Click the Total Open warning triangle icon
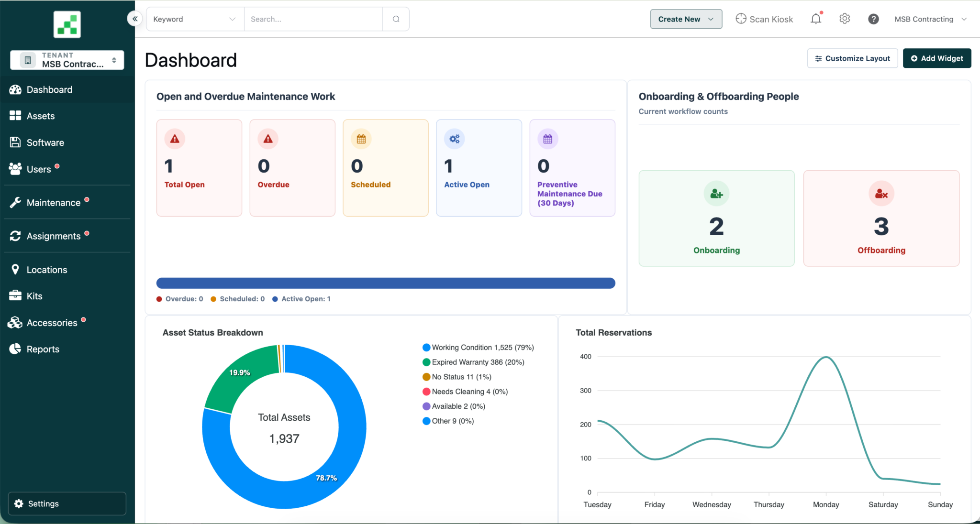 175,139
